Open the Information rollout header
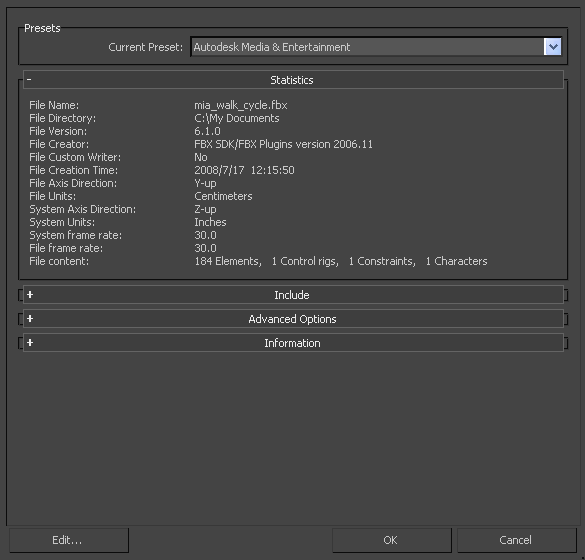Screen dimensions: 585x560 click(293, 343)
